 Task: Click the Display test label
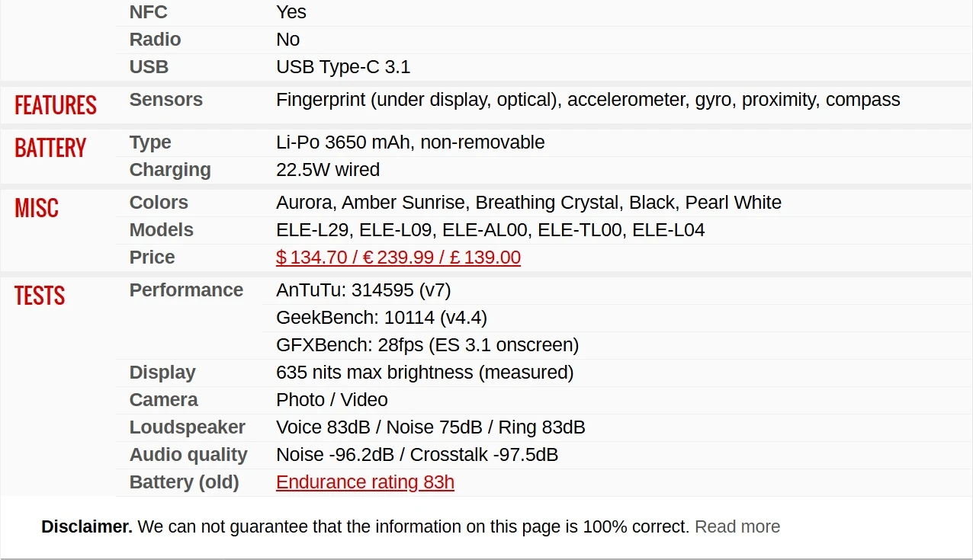coord(162,373)
